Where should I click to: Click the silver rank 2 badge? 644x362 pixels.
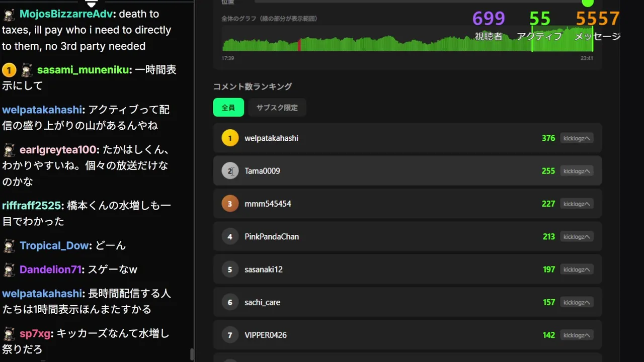click(x=230, y=171)
